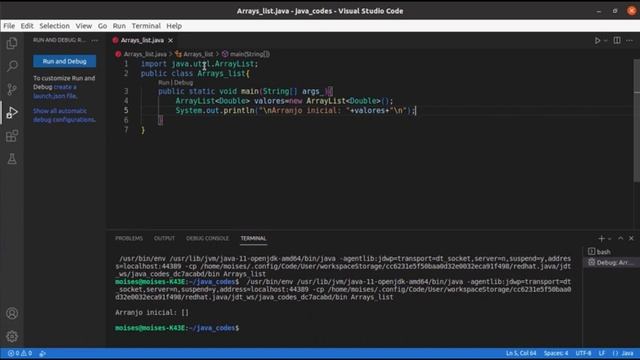This screenshot has height=360, width=640.
Task: Click the debug status bar icon
Action: [x=42, y=353]
